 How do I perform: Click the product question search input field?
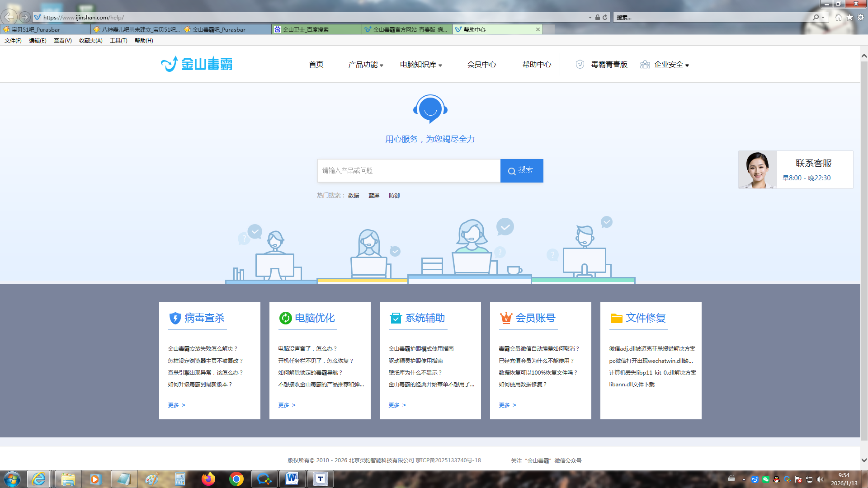coord(409,170)
